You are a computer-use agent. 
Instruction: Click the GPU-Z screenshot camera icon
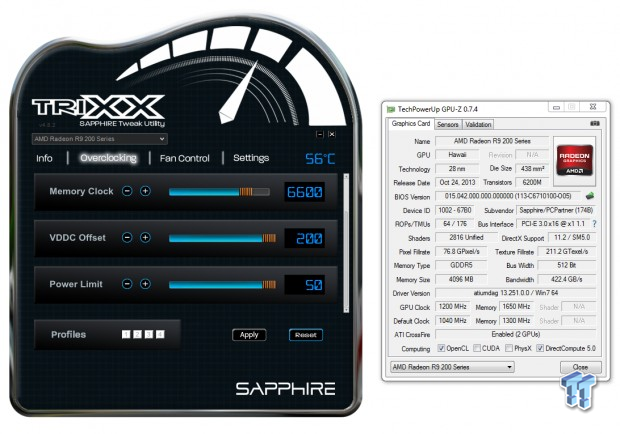(595, 124)
